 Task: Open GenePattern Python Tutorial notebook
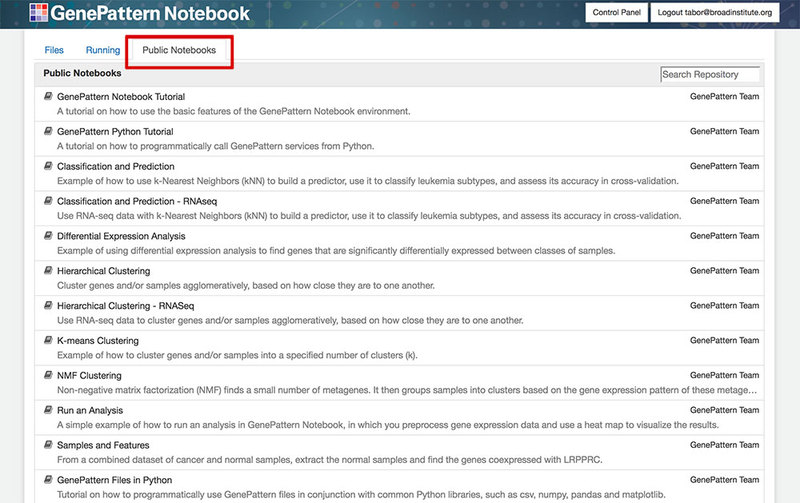point(115,132)
